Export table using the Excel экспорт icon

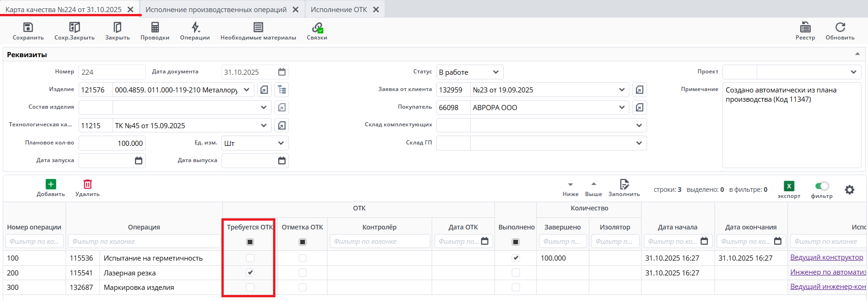coord(789,186)
